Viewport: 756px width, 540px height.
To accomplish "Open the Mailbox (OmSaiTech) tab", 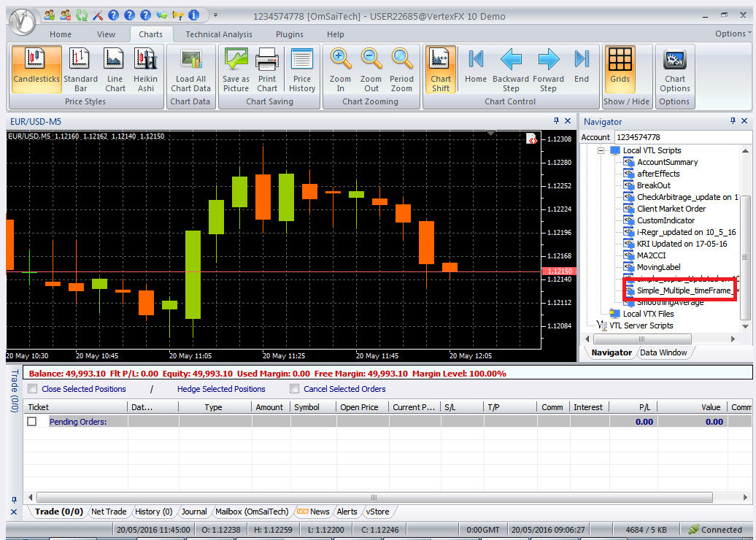I will [x=254, y=512].
